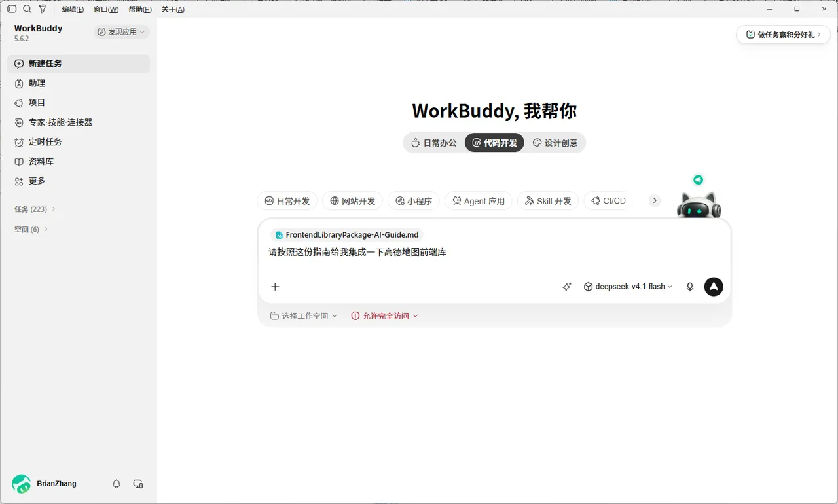Expand the 选择工作空间 dropdown

pyautogui.click(x=304, y=315)
